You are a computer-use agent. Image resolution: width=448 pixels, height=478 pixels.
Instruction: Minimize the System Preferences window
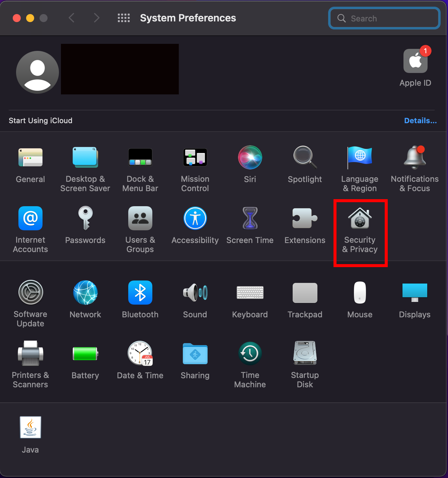pyautogui.click(x=30, y=18)
